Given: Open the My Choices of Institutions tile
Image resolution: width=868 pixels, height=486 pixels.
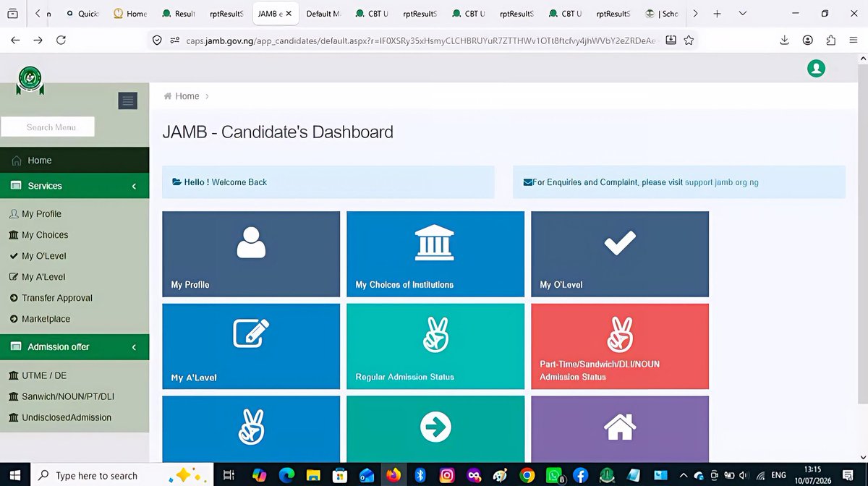Looking at the screenshot, I should (x=435, y=254).
